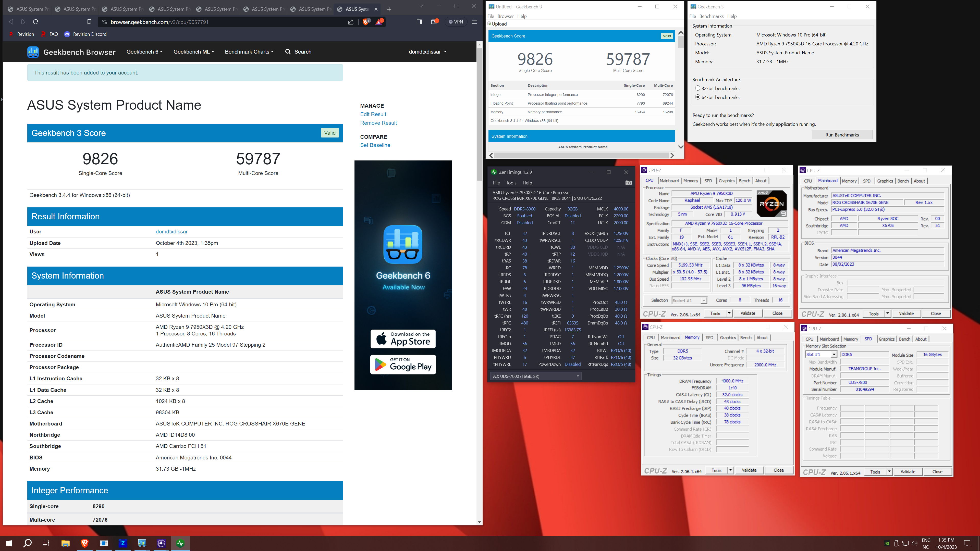The width and height of the screenshot is (980, 551).
Task: Open the Geekbench ML dropdown menu
Action: point(194,52)
